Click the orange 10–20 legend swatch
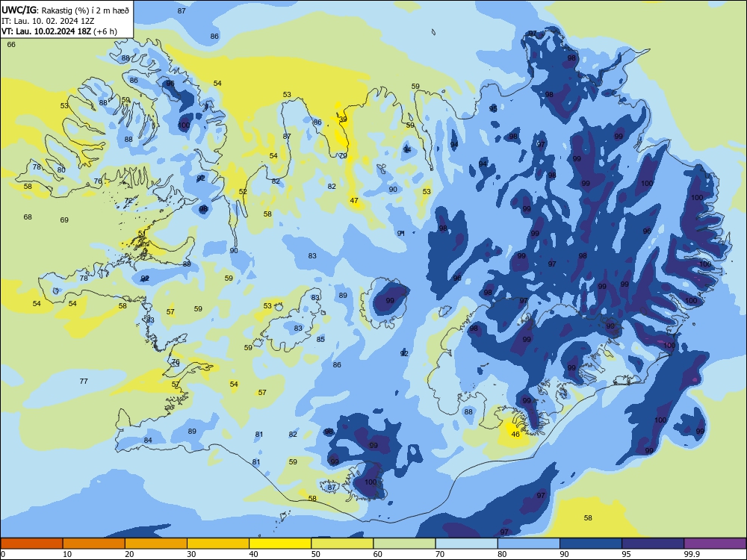Screen dimensions: 747x560 point(94,544)
